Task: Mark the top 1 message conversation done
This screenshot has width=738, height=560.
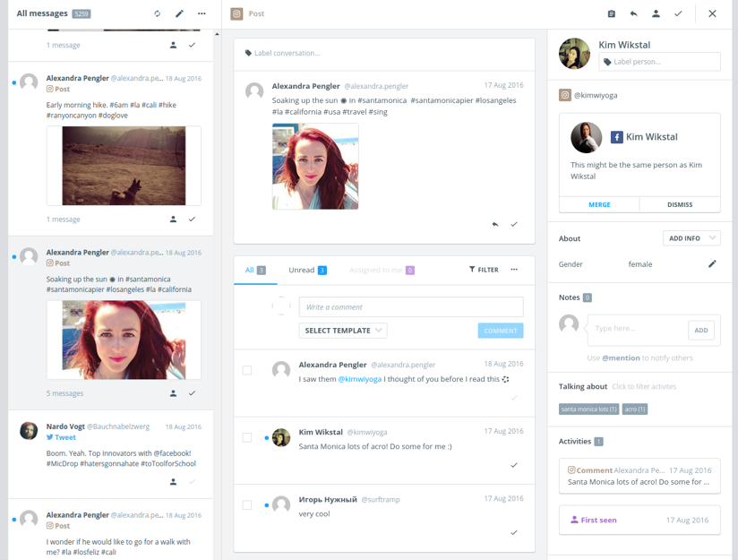Action: coord(192,45)
